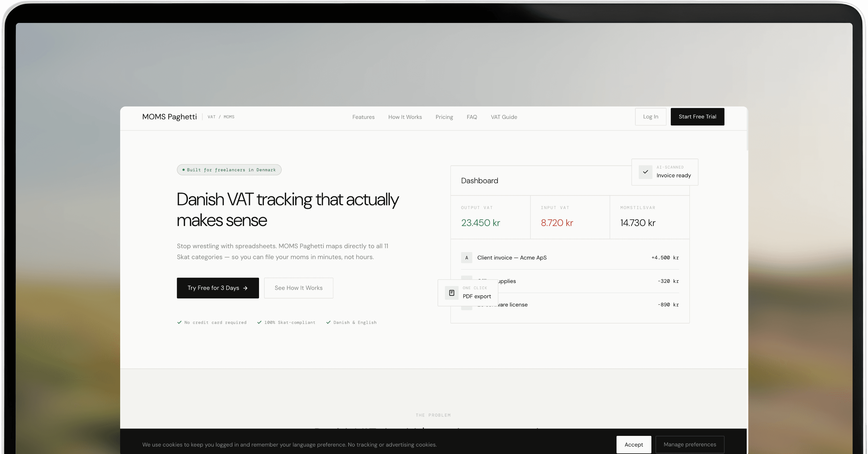Click the 'A' avatar beside Acme invoice
The image size is (868, 454).
pyautogui.click(x=466, y=258)
